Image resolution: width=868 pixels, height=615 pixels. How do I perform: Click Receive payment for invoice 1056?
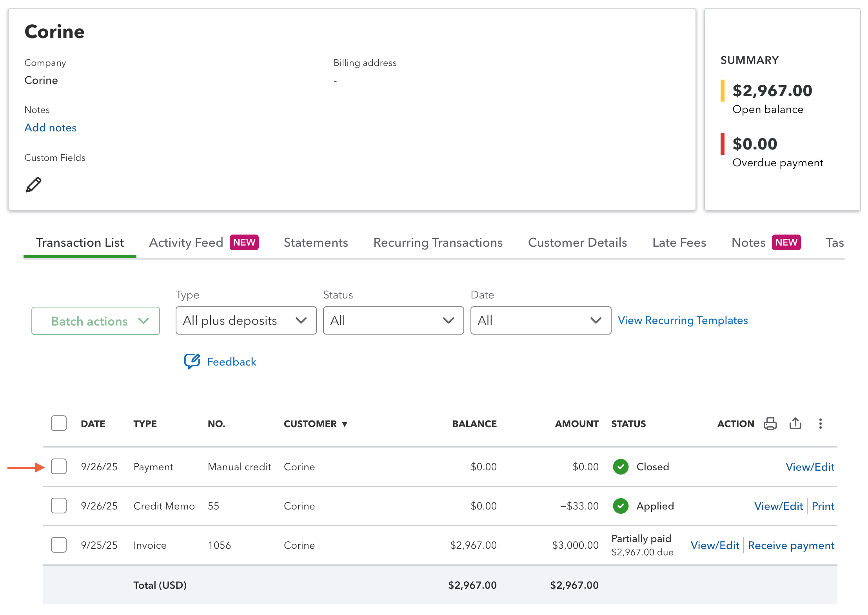pos(791,545)
